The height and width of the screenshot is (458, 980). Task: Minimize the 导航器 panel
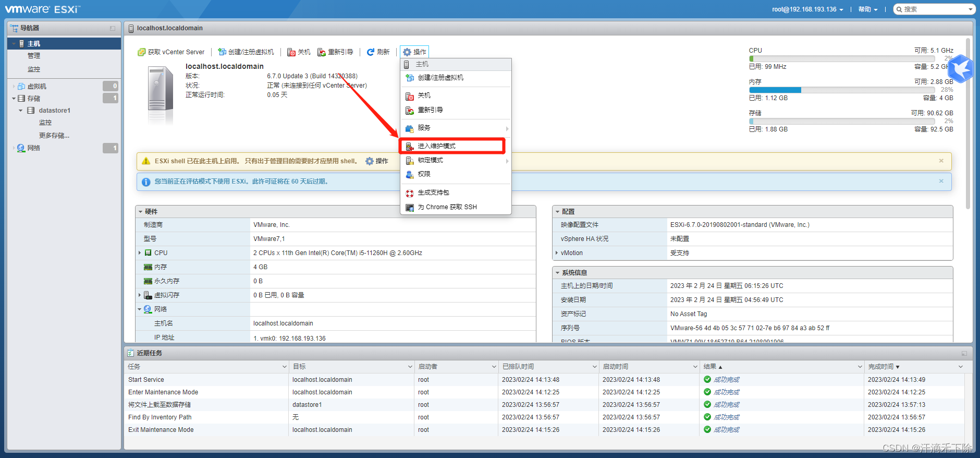113,28
